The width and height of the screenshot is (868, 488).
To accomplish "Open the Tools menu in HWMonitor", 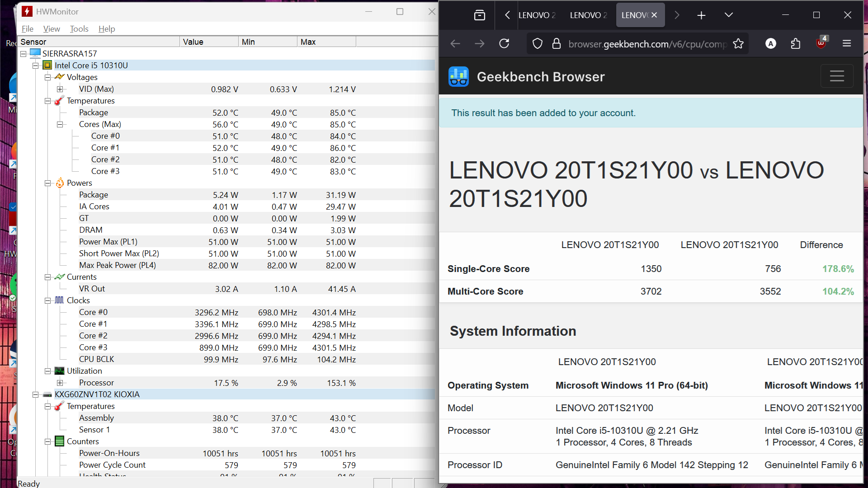I will (79, 28).
